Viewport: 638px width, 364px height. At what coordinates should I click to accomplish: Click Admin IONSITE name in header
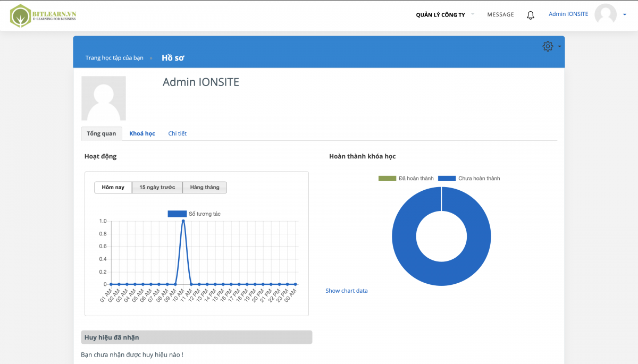coord(568,14)
